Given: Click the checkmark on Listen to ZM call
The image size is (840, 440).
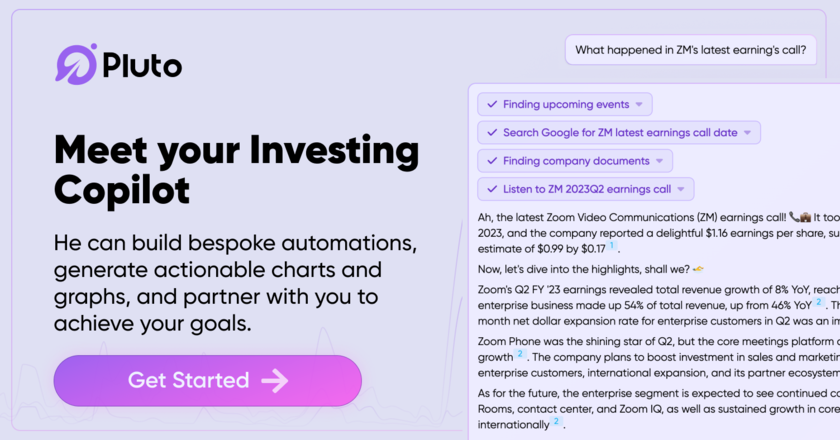Looking at the screenshot, I should click(492, 188).
